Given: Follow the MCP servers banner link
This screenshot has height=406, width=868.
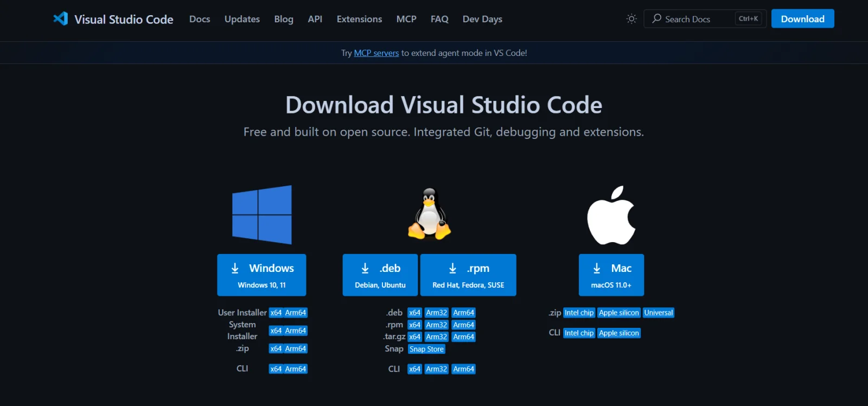Looking at the screenshot, I should point(376,53).
